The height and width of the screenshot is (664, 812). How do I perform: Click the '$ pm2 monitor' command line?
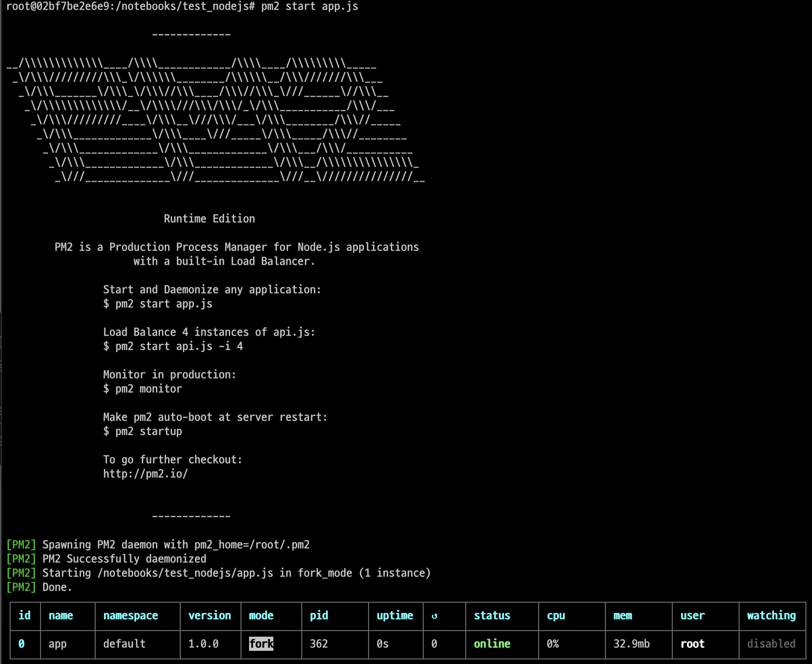point(143,389)
